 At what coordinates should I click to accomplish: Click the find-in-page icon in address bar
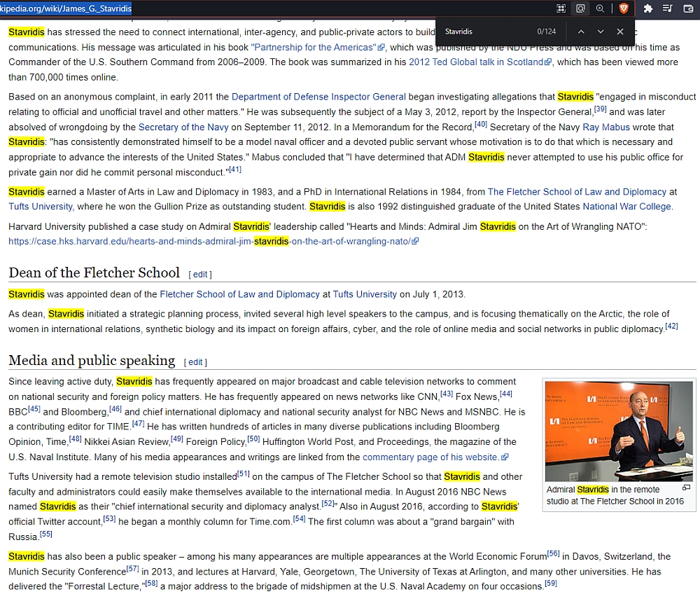point(580,8)
